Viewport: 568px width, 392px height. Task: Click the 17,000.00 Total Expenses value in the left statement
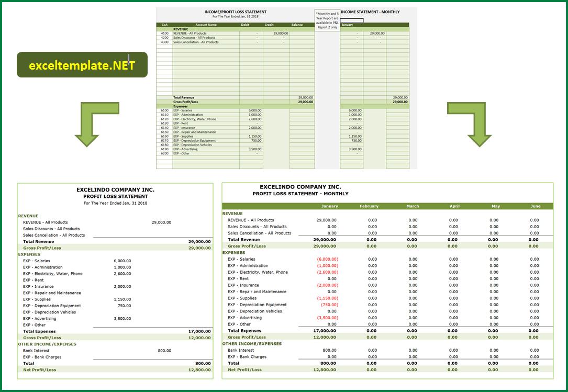[199, 331]
